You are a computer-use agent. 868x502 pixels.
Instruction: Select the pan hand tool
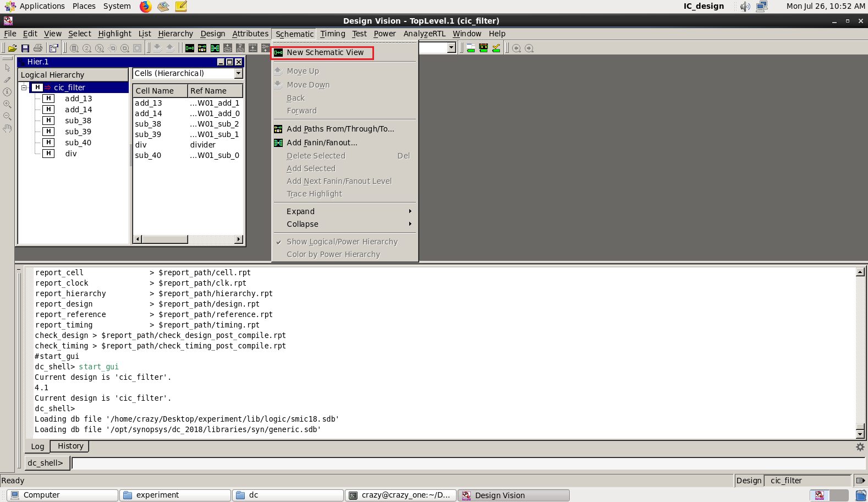[x=7, y=128]
